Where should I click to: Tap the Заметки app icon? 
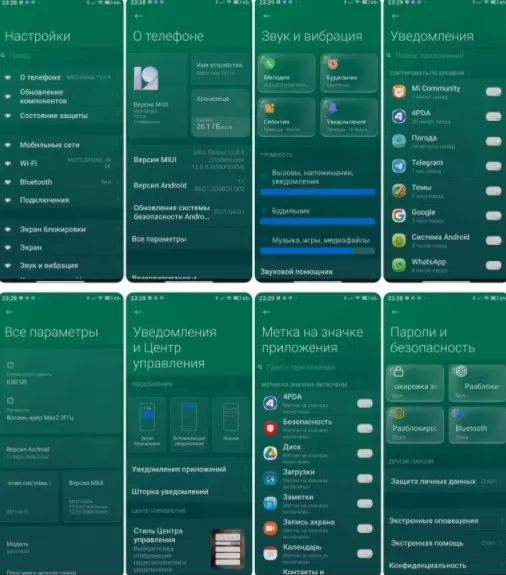point(270,503)
